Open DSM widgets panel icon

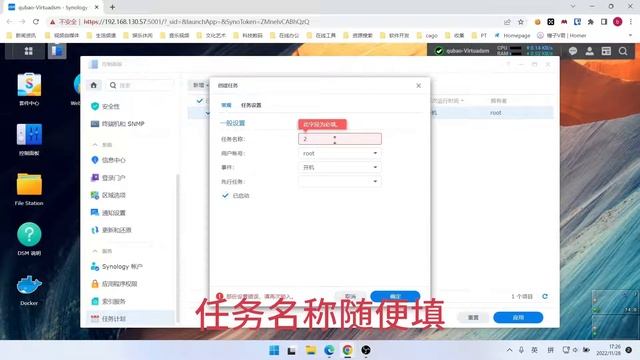[x=606, y=51]
